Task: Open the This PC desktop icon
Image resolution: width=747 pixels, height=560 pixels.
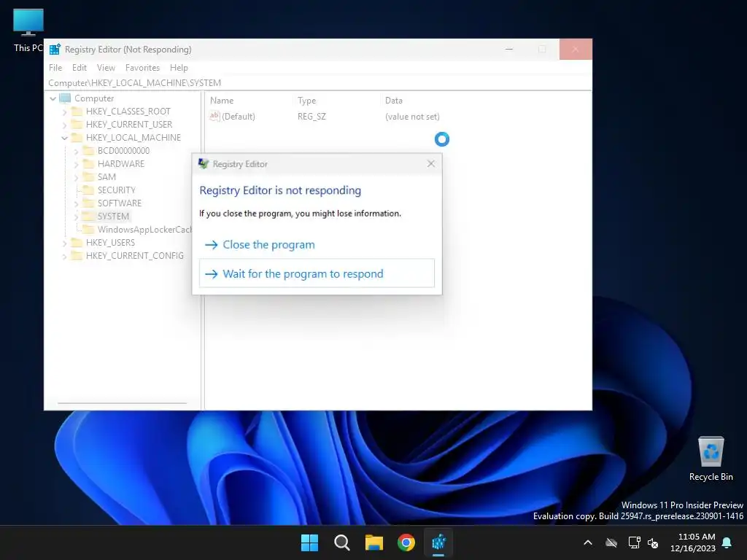Action: pyautogui.click(x=28, y=31)
